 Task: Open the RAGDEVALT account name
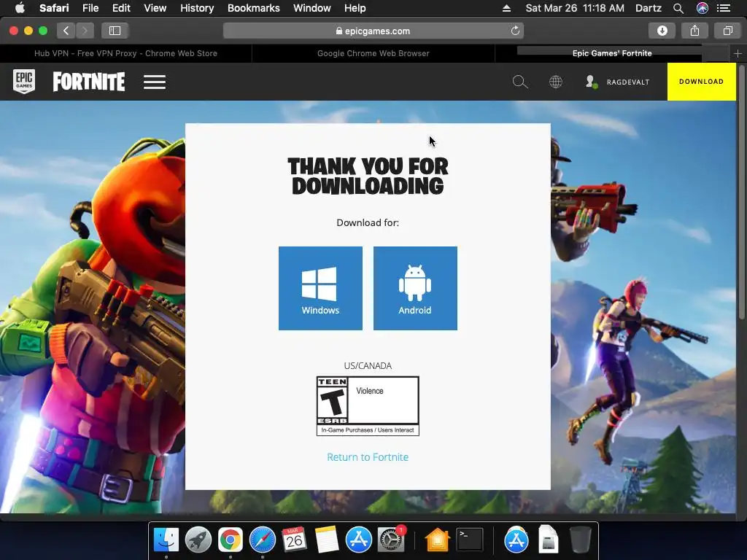(628, 82)
